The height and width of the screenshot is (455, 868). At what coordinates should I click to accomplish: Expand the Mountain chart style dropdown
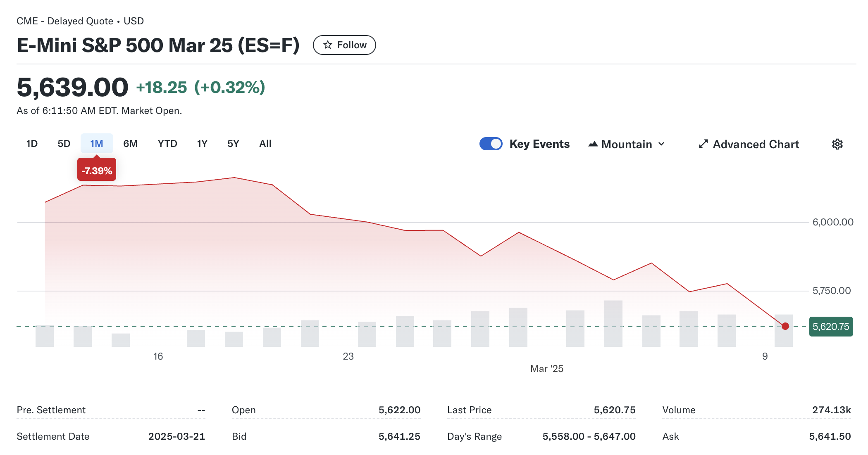[x=627, y=144]
